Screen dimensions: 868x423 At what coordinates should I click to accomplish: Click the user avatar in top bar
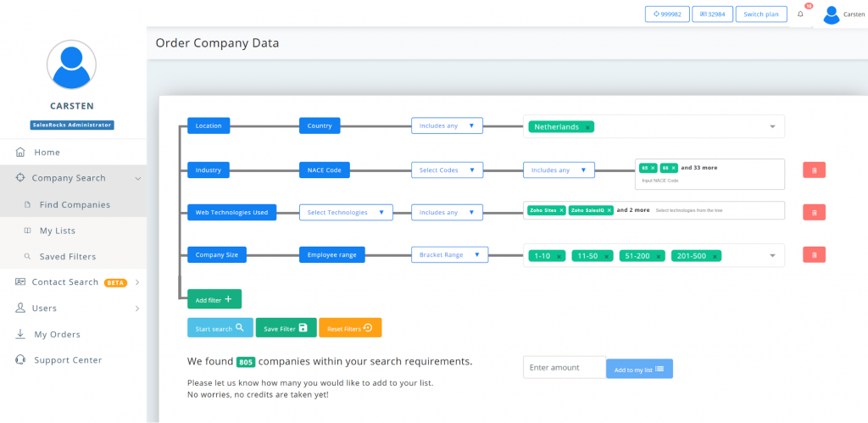[832, 14]
